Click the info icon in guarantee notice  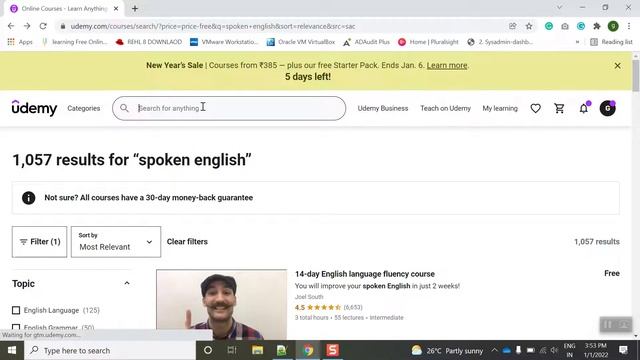29,198
